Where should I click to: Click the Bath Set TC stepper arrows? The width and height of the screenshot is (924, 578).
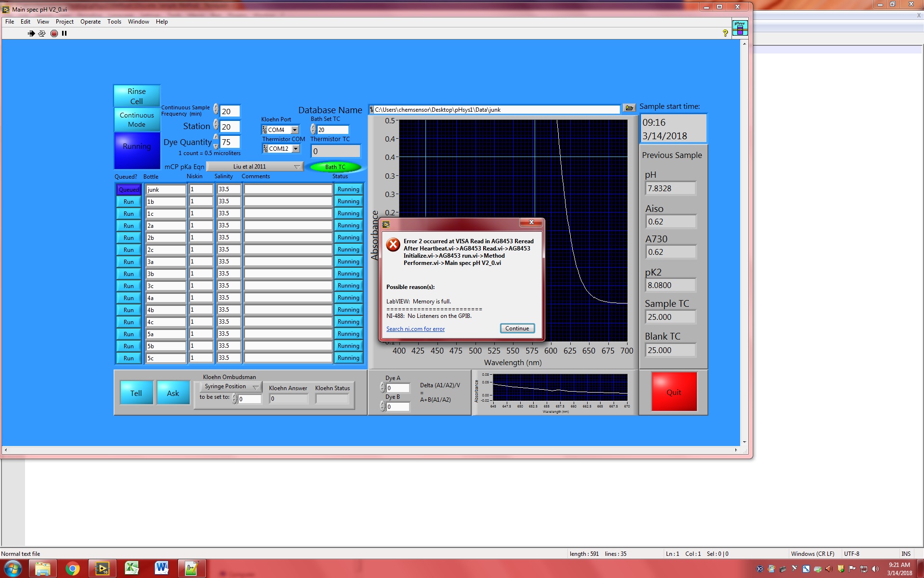point(313,129)
